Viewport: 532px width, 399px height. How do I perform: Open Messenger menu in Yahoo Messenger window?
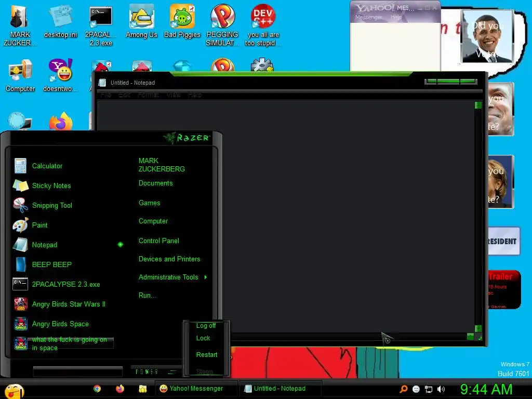tap(368, 17)
